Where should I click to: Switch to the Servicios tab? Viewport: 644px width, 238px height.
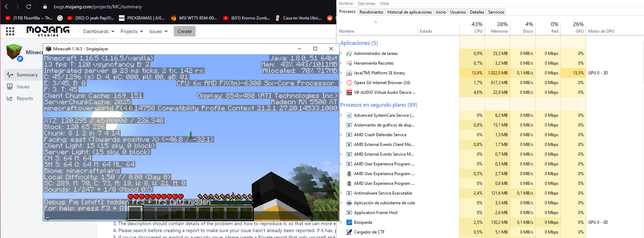tap(496, 12)
